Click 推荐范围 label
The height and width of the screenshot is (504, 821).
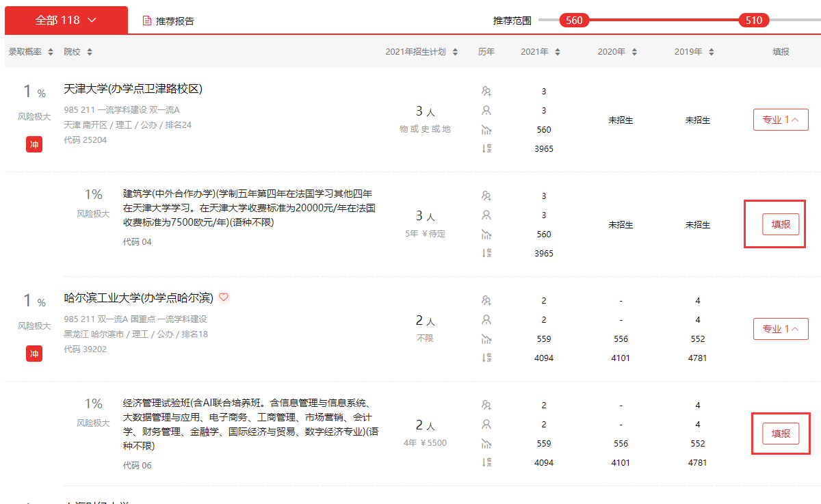(512, 21)
